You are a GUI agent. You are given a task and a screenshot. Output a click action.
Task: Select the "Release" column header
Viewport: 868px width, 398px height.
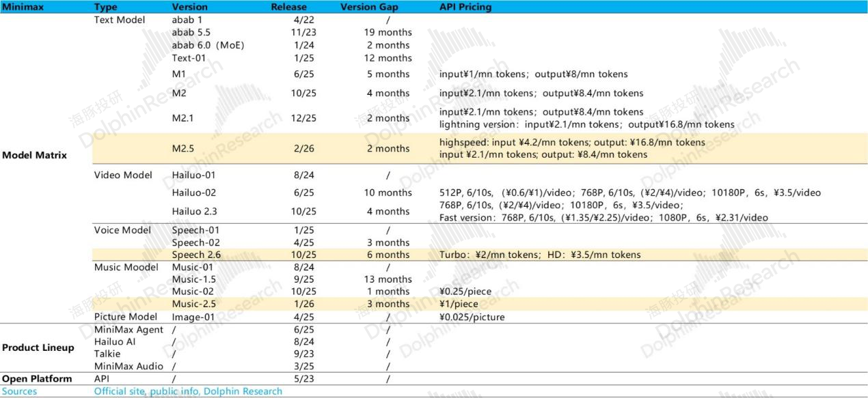tap(290, 7)
